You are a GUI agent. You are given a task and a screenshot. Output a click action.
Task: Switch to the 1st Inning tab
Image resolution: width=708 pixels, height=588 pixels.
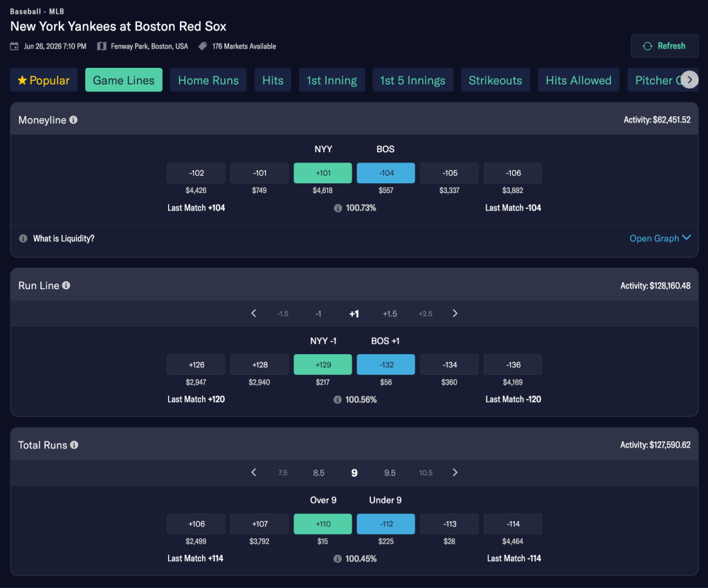(332, 80)
